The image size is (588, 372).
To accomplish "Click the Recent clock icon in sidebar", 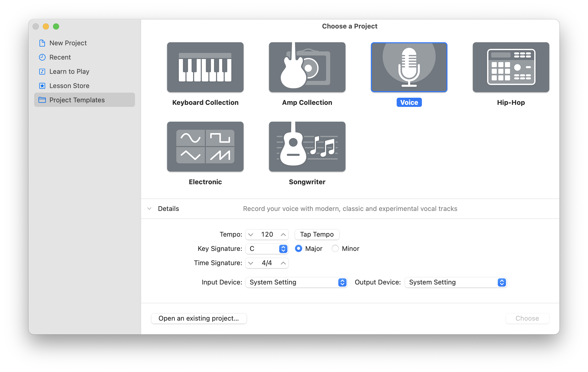I will 42,57.
